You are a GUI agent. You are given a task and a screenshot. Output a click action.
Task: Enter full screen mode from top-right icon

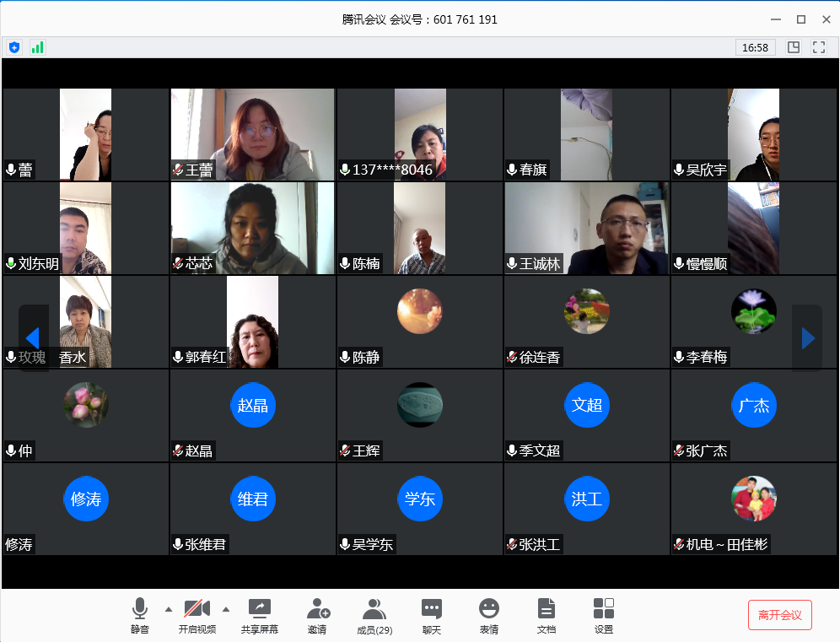[x=819, y=47]
